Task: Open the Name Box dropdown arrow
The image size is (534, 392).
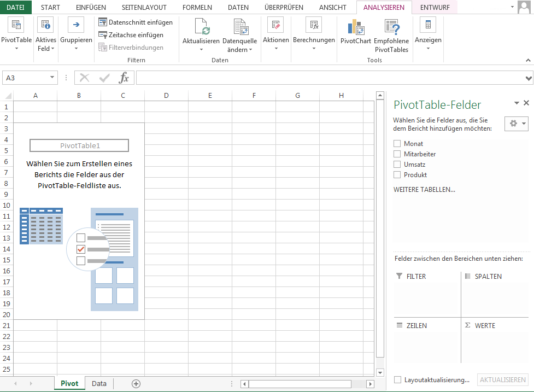Action: click(x=52, y=77)
